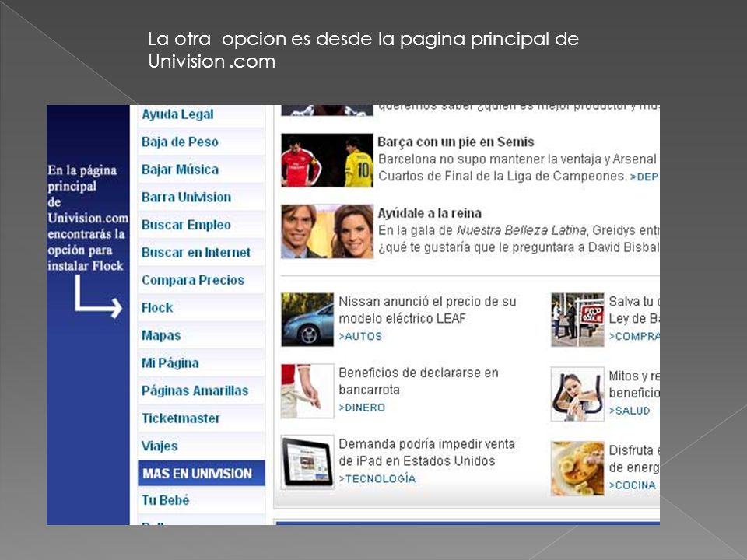Open the Ayúdale a la reina headline
The height and width of the screenshot is (560, 747).
430,213
